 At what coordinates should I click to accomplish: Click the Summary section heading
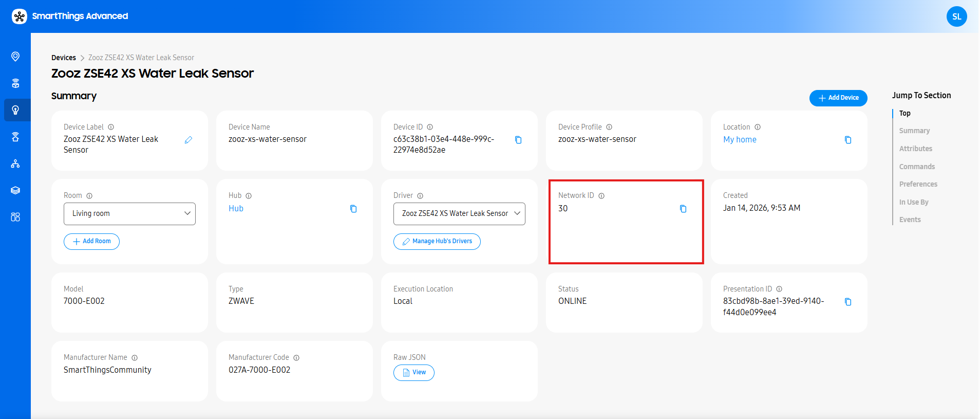coord(74,96)
